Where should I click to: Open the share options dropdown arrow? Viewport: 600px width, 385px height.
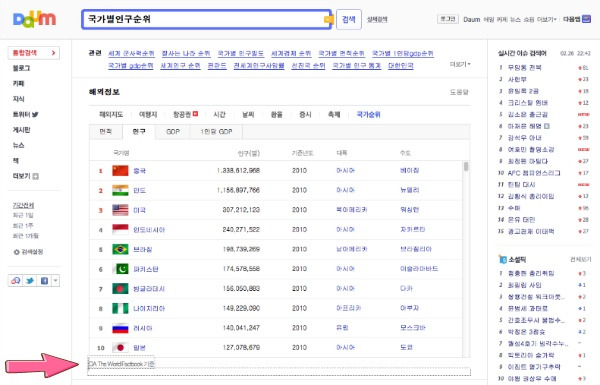point(55,281)
